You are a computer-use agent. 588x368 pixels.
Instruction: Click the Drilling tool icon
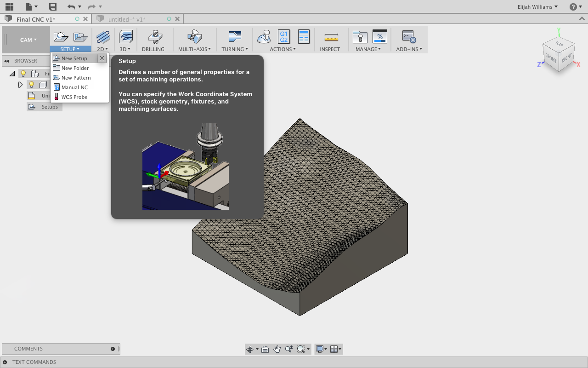tap(155, 37)
